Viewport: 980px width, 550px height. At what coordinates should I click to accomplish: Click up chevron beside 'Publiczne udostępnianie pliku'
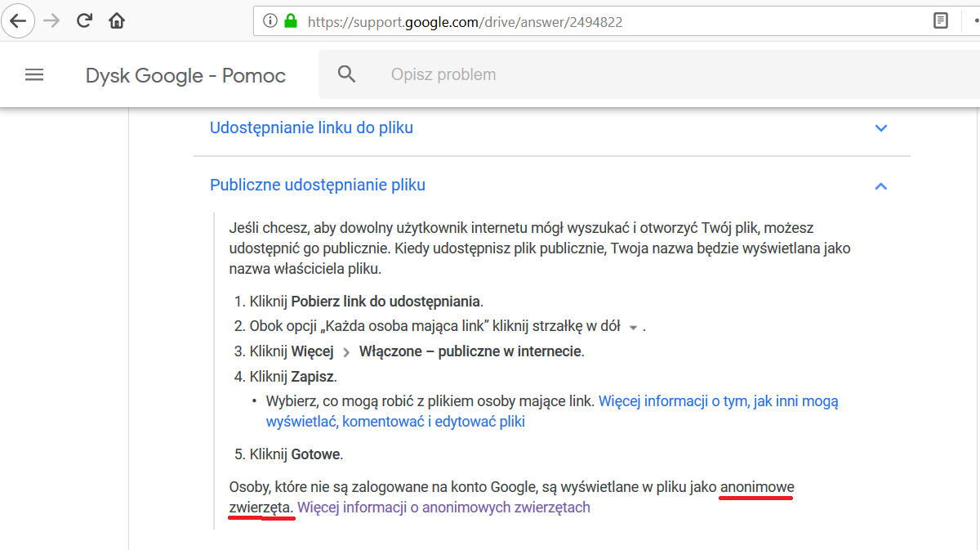click(880, 186)
